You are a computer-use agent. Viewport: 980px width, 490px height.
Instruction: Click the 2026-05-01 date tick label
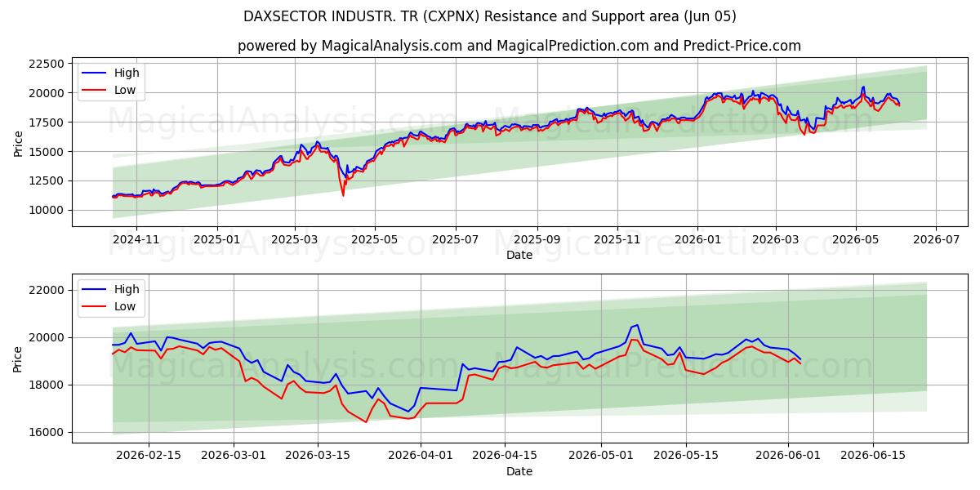(602, 457)
